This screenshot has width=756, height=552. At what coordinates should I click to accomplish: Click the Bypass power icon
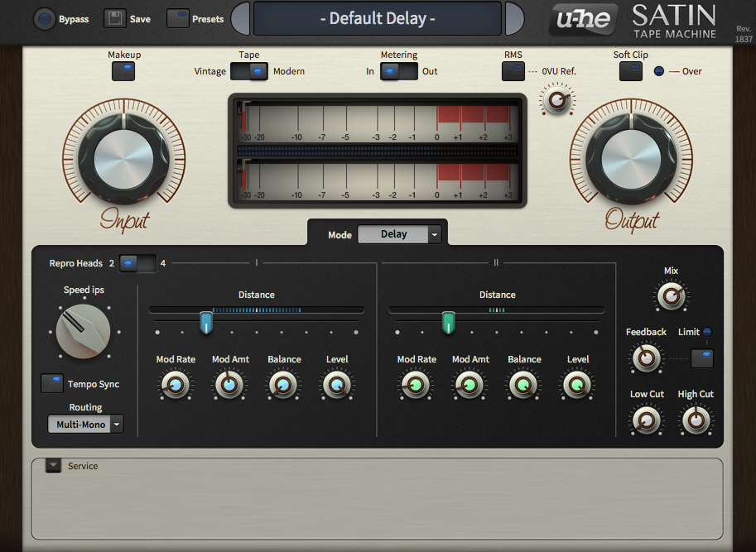pos(45,19)
